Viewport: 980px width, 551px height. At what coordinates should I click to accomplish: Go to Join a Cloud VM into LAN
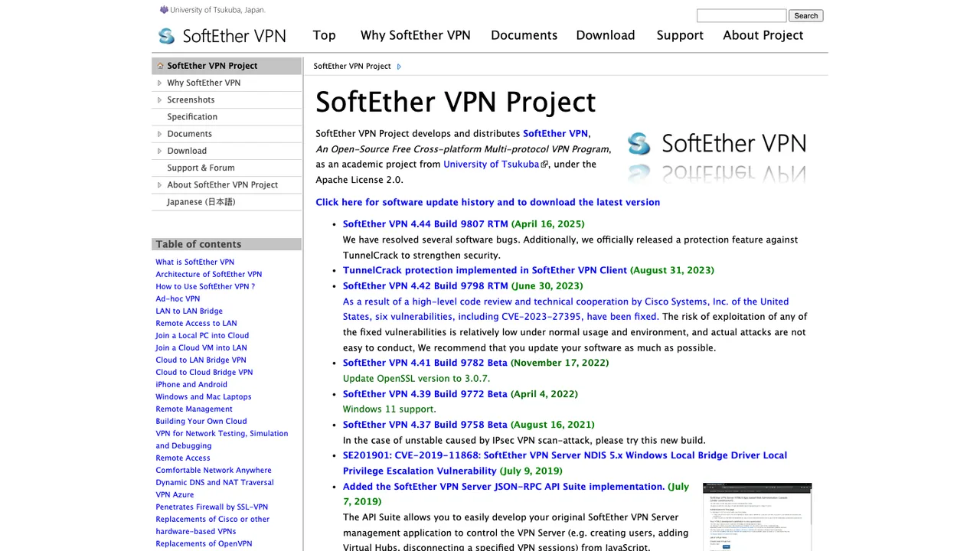point(201,347)
